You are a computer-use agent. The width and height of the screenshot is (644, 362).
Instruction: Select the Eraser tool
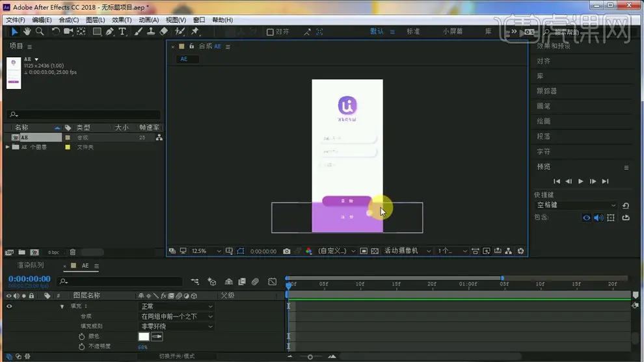click(164, 31)
